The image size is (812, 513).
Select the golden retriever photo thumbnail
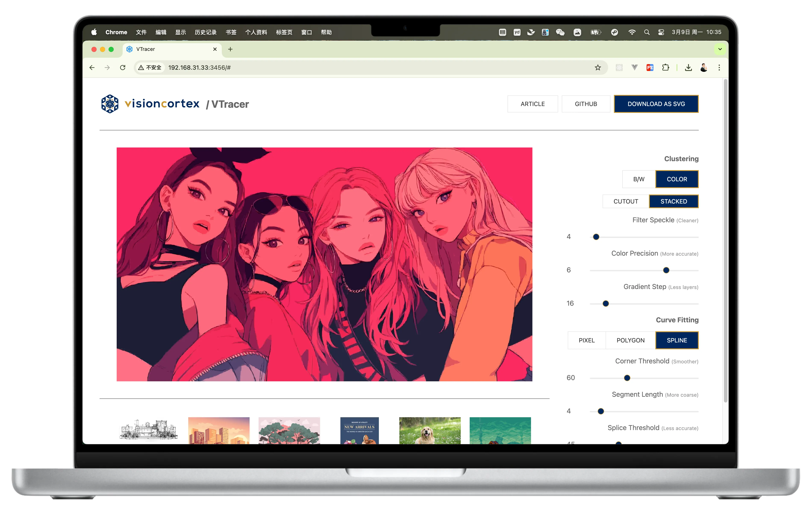[x=430, y=431]
